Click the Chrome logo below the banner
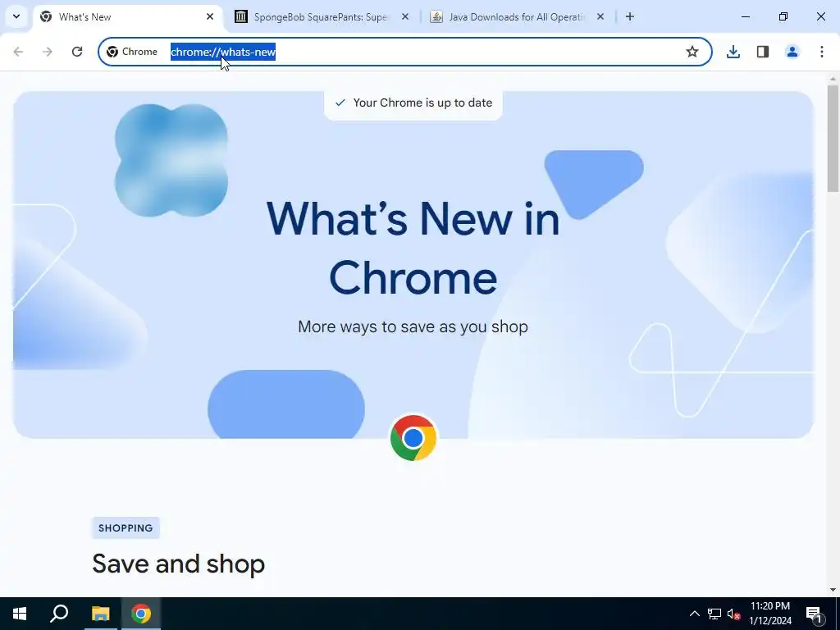 pyautogui.click(x=413, y=438)
